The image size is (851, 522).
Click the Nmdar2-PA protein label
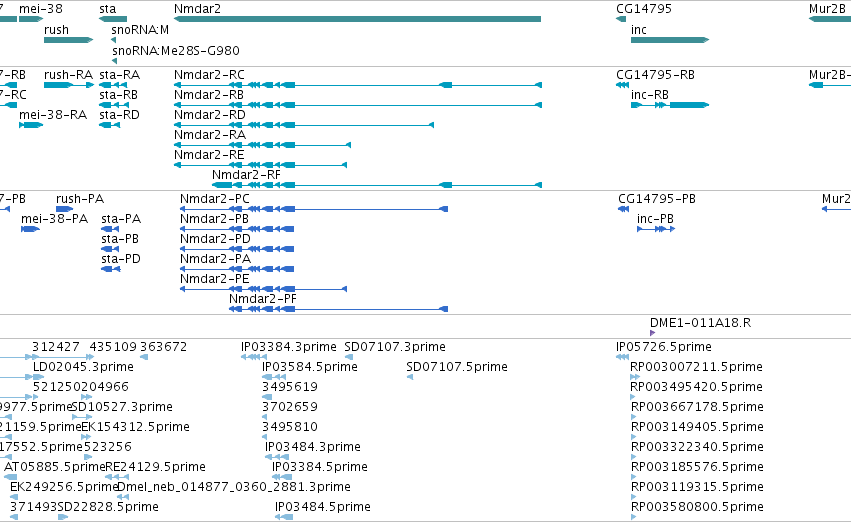215,259
